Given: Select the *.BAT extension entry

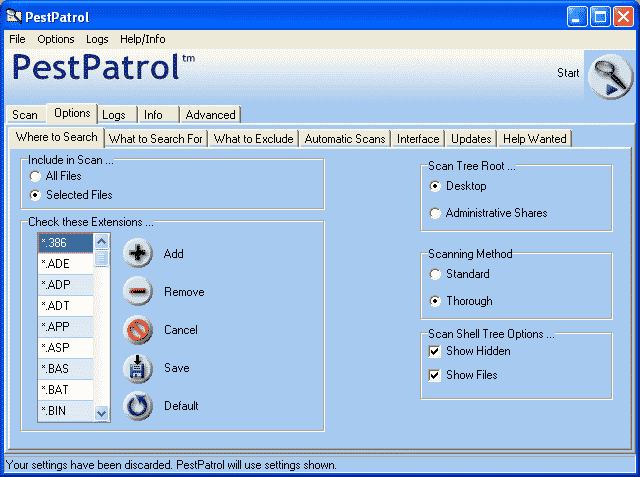Looking at the screenshot, I should tap(65, 390).
